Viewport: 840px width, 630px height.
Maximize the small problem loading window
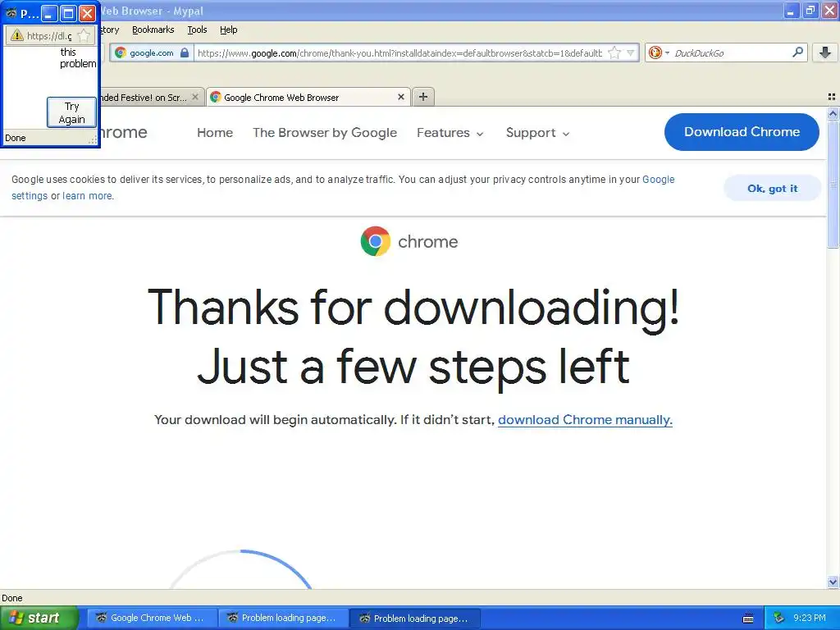click(68, 13)
